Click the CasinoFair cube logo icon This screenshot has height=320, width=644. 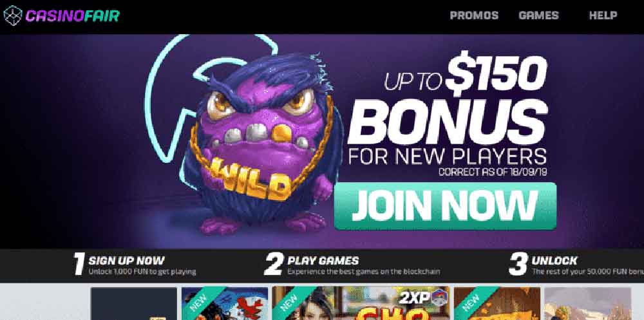click(12, 15)
